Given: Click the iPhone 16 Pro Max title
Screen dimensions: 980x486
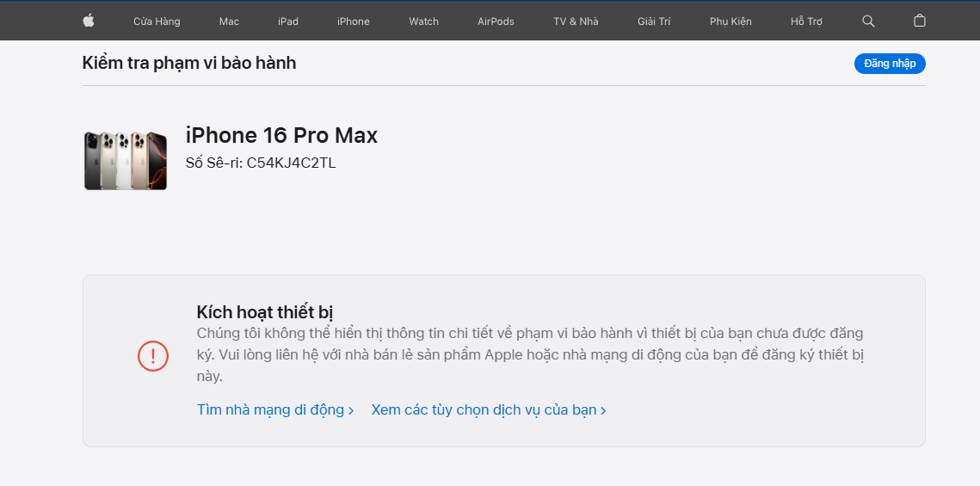Looking at the screenshot, I should [282, 136].
